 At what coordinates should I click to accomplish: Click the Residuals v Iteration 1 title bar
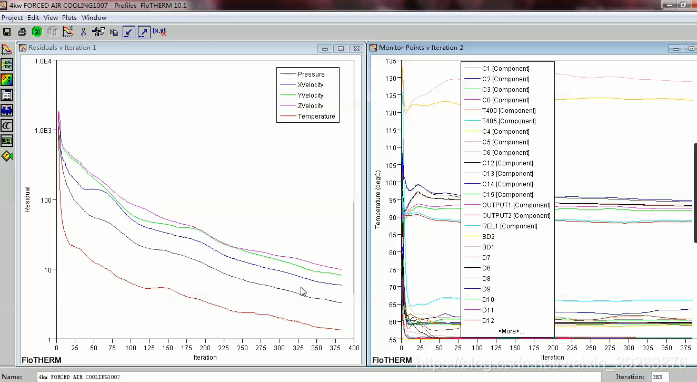click(191, 48)
